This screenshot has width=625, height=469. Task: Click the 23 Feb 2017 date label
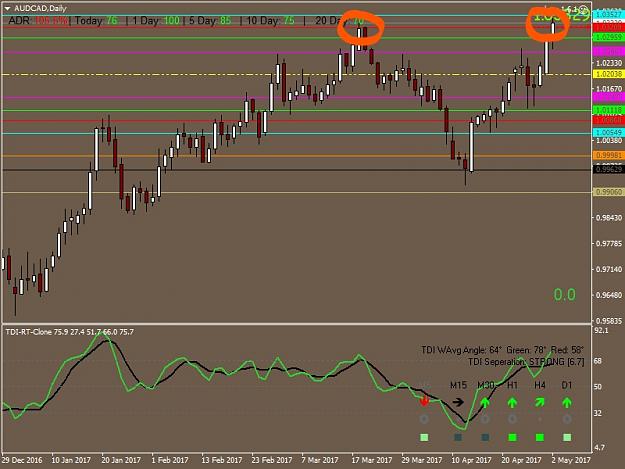(272, 460)
